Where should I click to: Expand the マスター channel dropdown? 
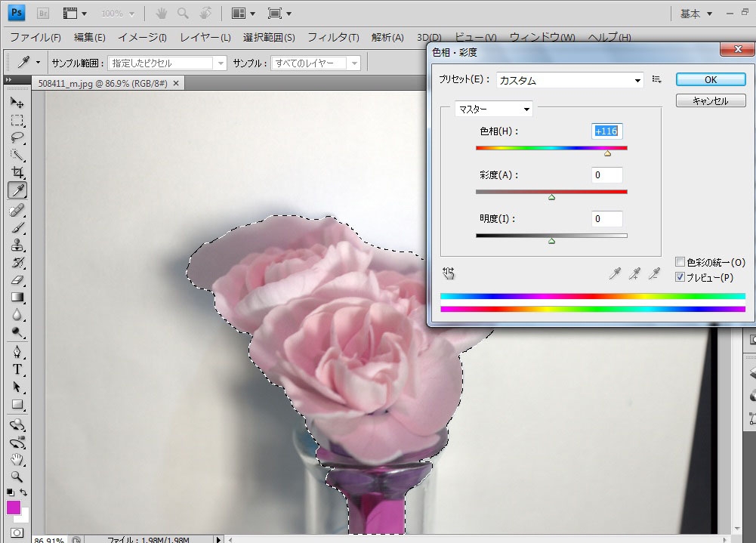[x=494, y=110]
